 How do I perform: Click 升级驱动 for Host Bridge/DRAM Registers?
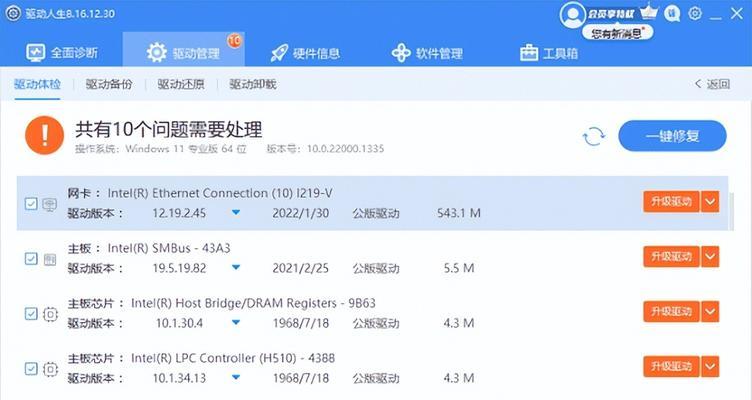tap(671, 312)
